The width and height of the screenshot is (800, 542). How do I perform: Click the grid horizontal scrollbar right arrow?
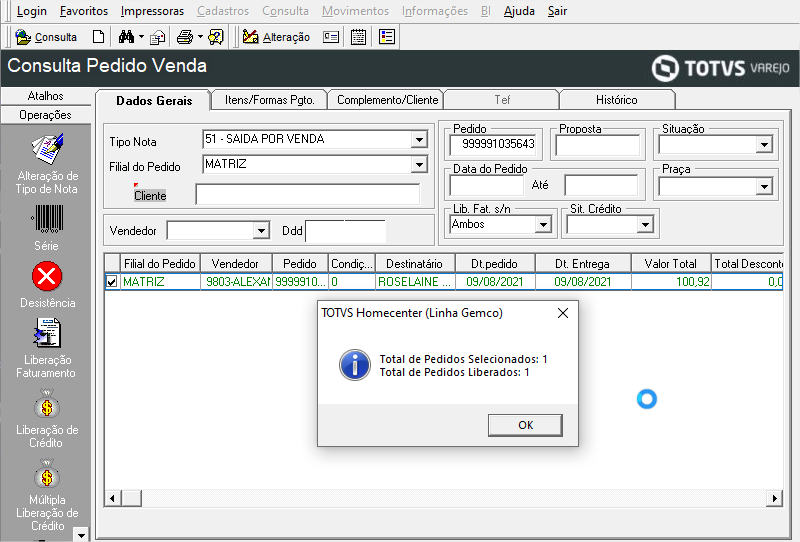coord(774,498)
